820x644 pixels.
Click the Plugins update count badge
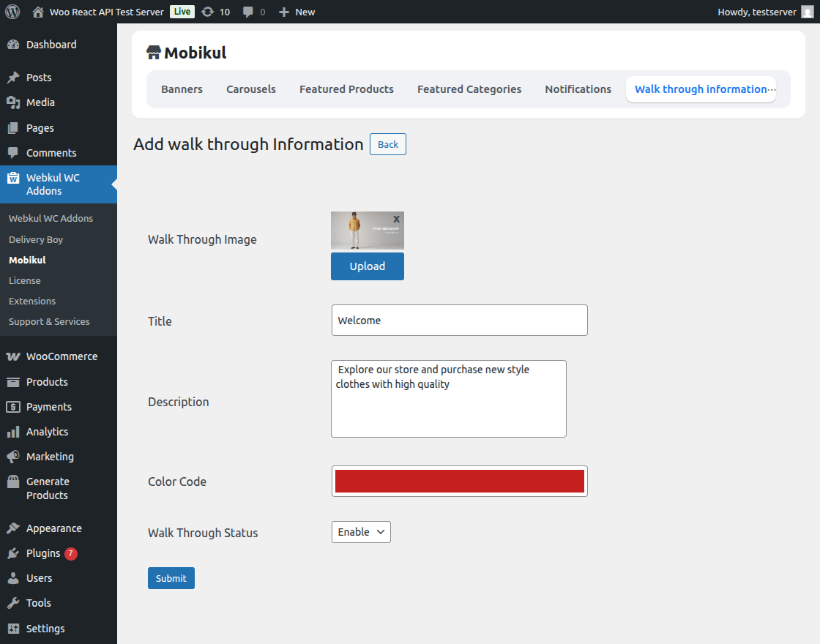pyautogui.click(x=70, y=553)
